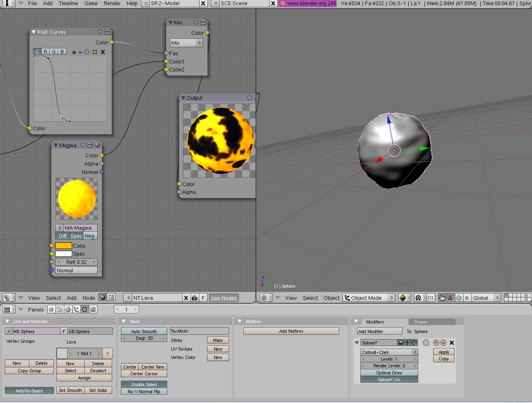This screenshot has height=403, width=532.
Task: Delete the Subsurf modifier with X
Action: click(452, 343)
